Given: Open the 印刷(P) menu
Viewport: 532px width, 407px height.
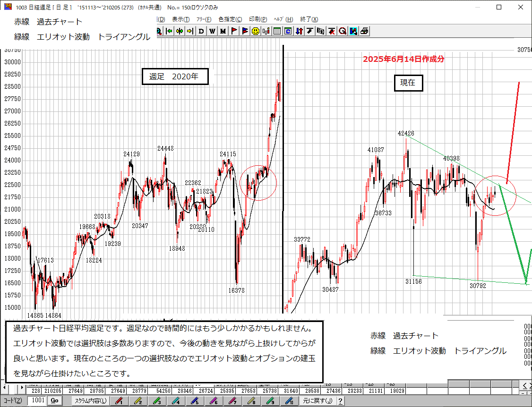Looking at the screenshot, I should click(x=258, y=19).
